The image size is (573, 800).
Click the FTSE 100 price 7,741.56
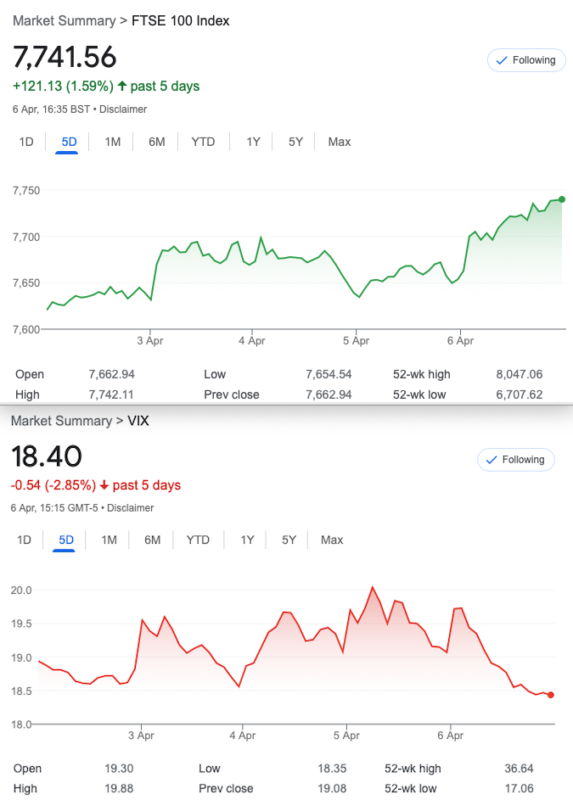(x=65, y=57)
